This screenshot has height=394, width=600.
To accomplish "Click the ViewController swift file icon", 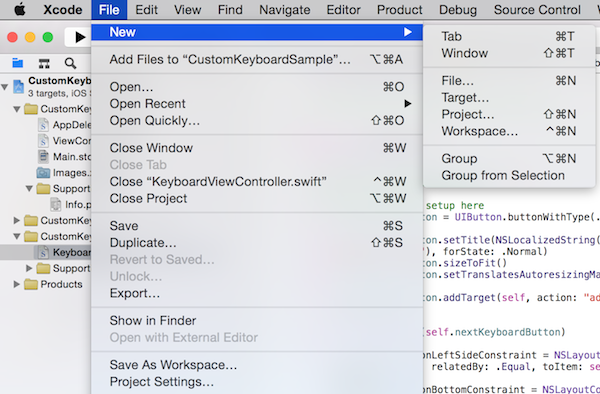I will click(x=43, y=141).
